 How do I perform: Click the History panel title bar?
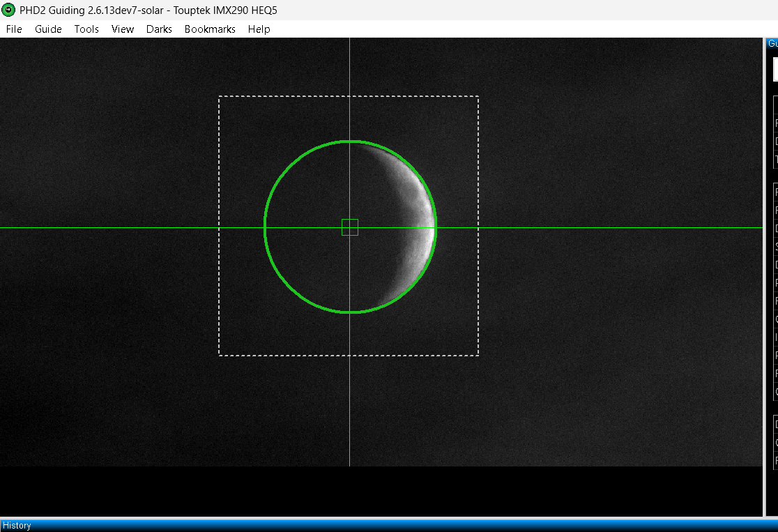click(x=389, y=526)
